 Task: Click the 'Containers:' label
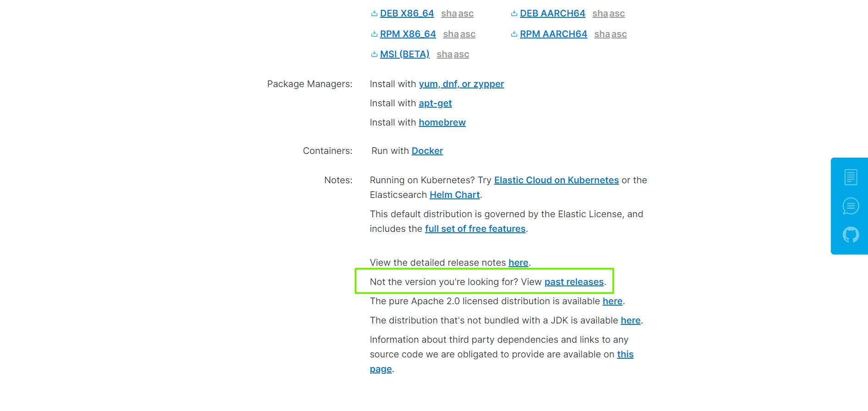click(327, 151)
